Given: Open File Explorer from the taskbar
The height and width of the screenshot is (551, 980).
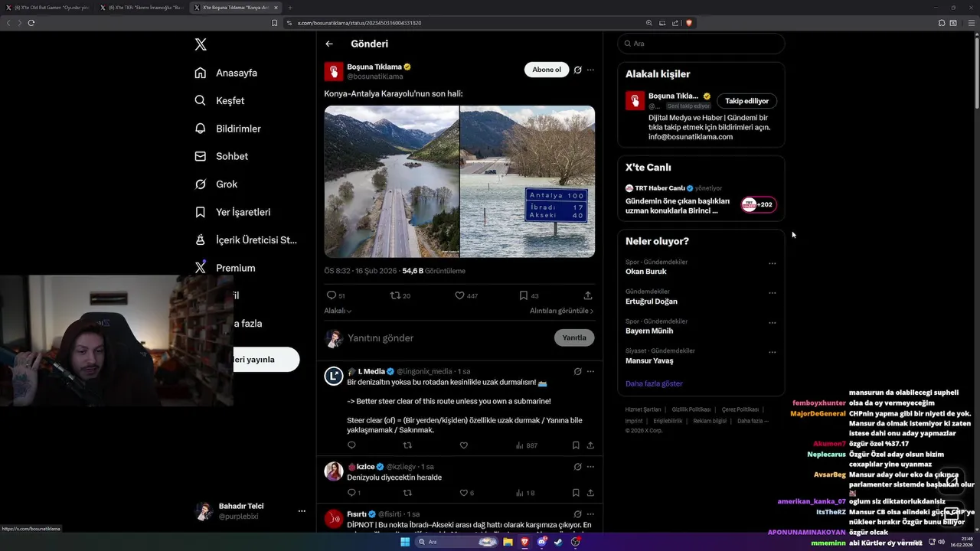Looking at the screenshot, I should [508, 542].
